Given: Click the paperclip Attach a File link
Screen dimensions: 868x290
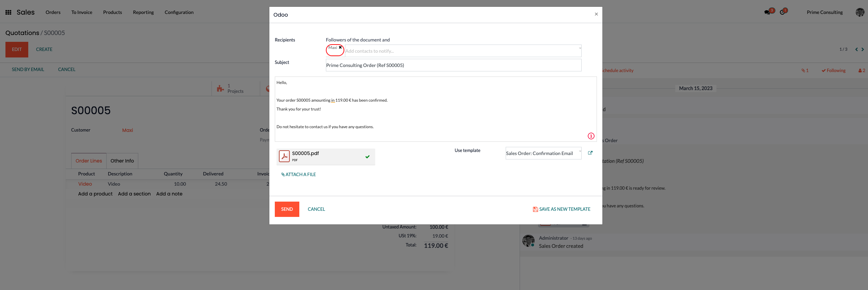Looking at the screenshot, I should (x=298, y=174).
